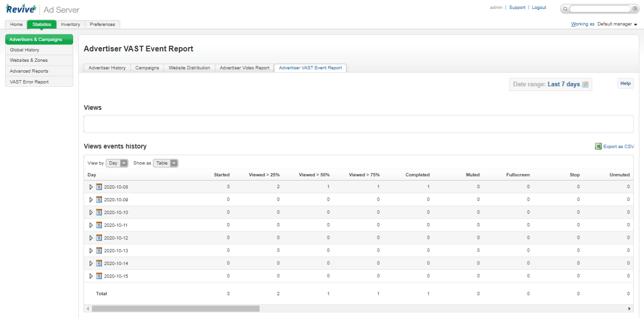Click the calendar icon for 2020-10-08 row
Screen dimensions: 644x322
pyautogui.click(x=99, y=187)
